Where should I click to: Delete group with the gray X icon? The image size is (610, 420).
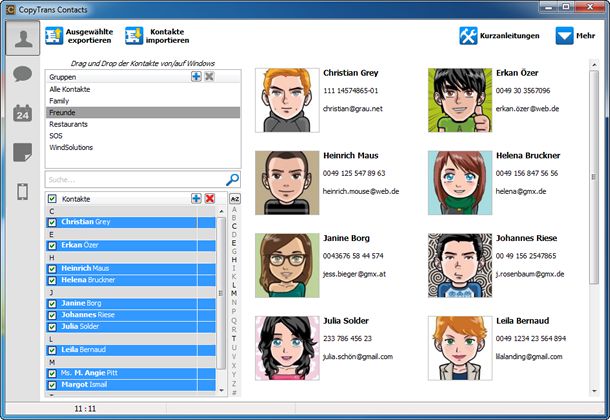click(209, 77)
